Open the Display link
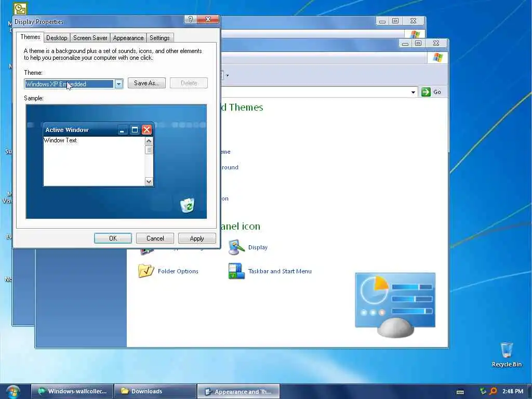Image resolution: width=532 pixels, height=399 pixels. click(x=258, y=247)
